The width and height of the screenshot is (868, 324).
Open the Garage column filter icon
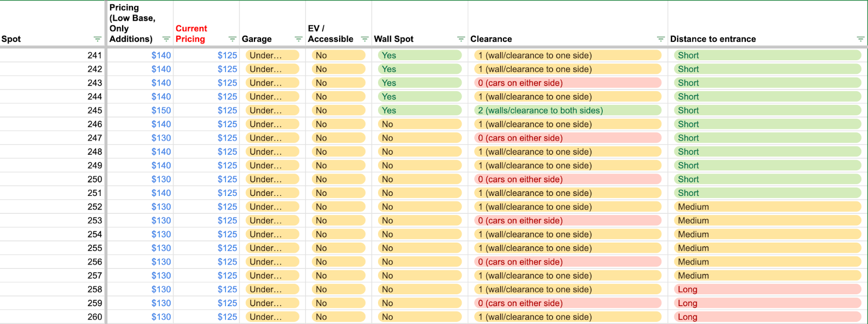pos(298,39)
